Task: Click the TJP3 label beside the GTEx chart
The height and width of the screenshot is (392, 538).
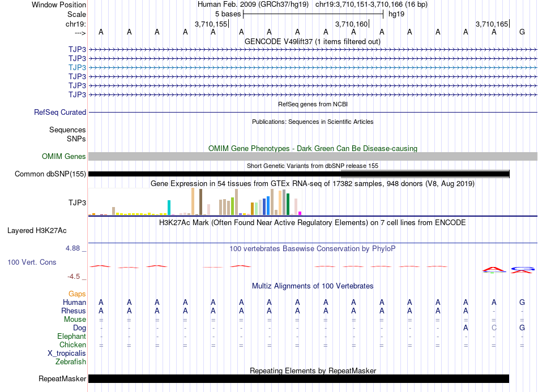Action: tap(77, 203)
